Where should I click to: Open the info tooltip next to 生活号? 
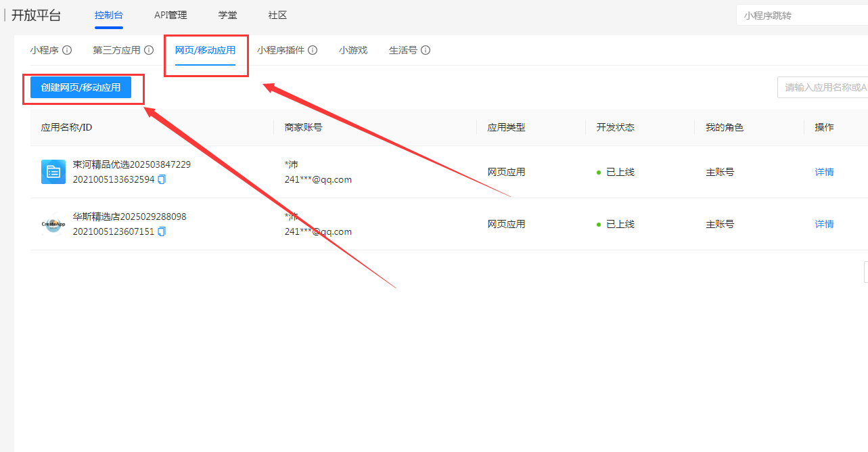426,49
